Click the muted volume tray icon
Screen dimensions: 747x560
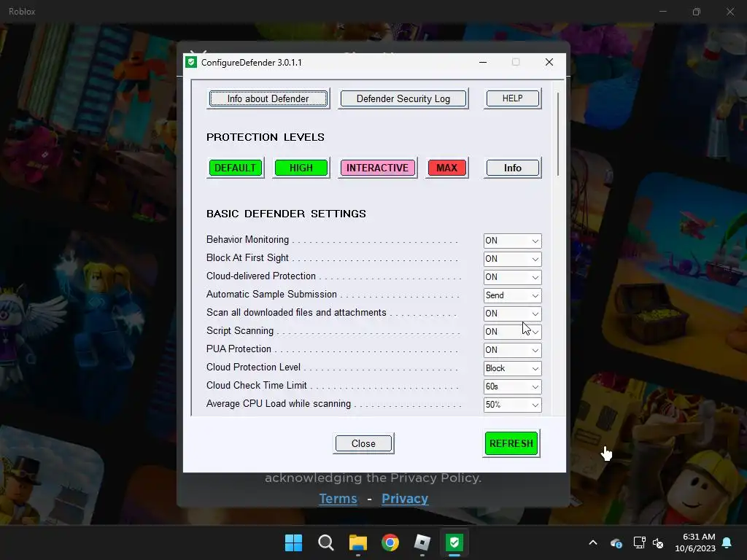click(658, 542)
